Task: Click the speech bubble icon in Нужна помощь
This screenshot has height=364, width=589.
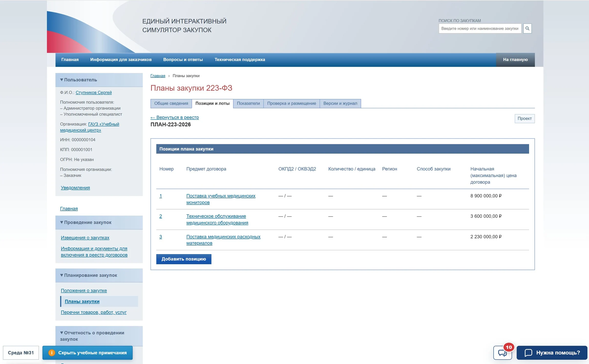Action: [x=528, y=353]
